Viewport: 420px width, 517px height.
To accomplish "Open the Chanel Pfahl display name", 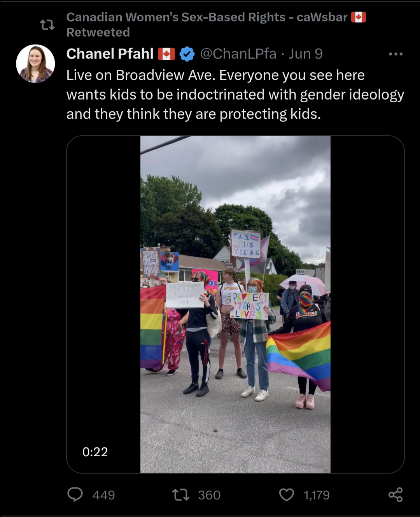I will click(x=110, y=54).
